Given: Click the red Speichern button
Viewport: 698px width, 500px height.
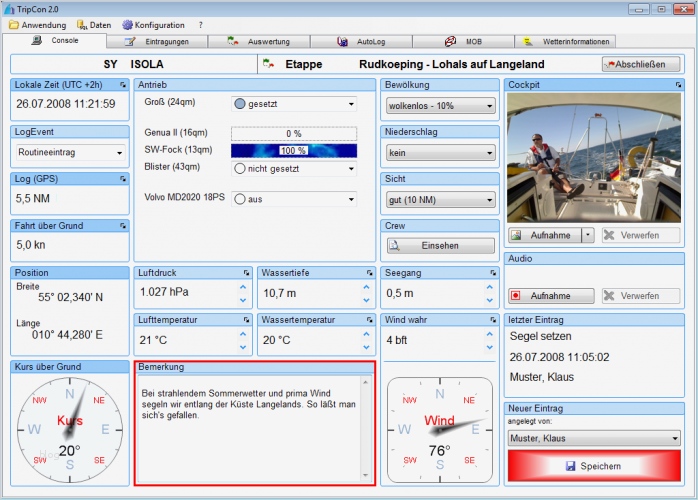Looking at the screenshot, I should point(594,466).
